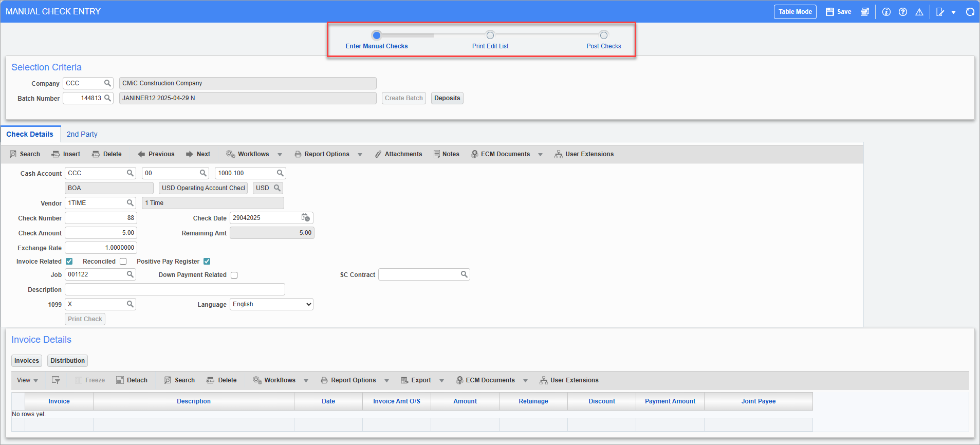Toggle the Invoice Related checkbox
Viewport: 980px width, 445px height.
69,262
